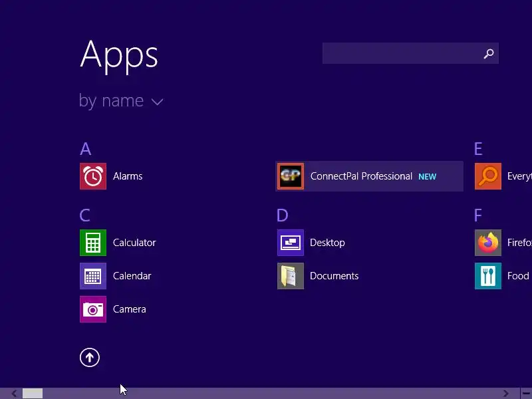Jump to the F letter group heading
Viewport: 532px width, 399px height.
click(477, 215)
